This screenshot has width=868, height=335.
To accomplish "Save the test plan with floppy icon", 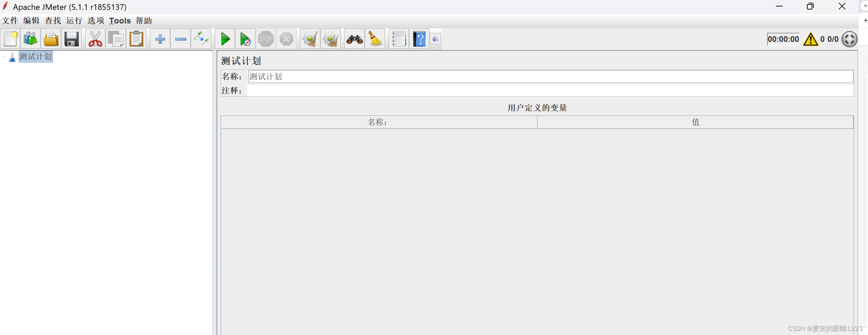I will (72, 39).
